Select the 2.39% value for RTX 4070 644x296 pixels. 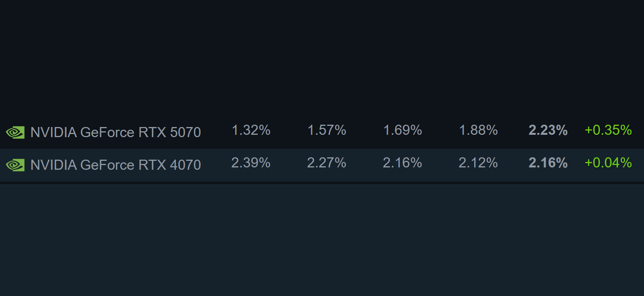click(251, 163)
